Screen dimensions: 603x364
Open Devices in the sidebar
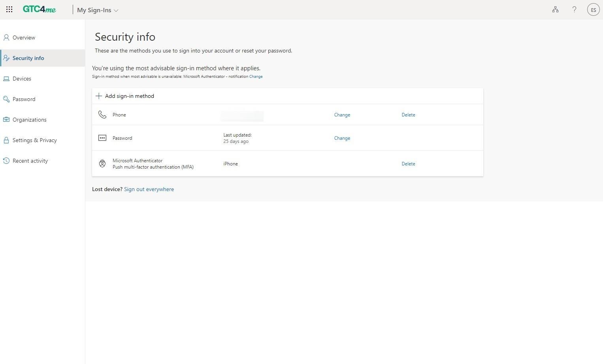(22, 79)
